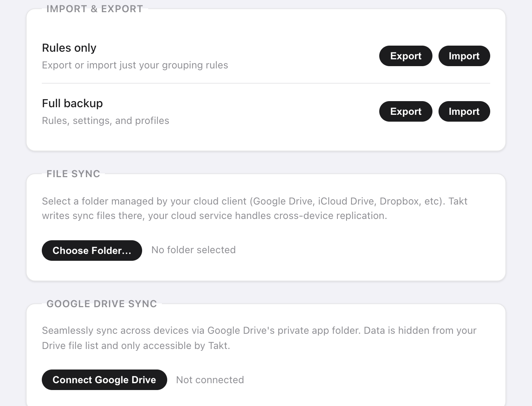This screenshot has width=532, height=406.
Task: Export a Full backup
Action: pyautogui.click(x=405, y=111)
